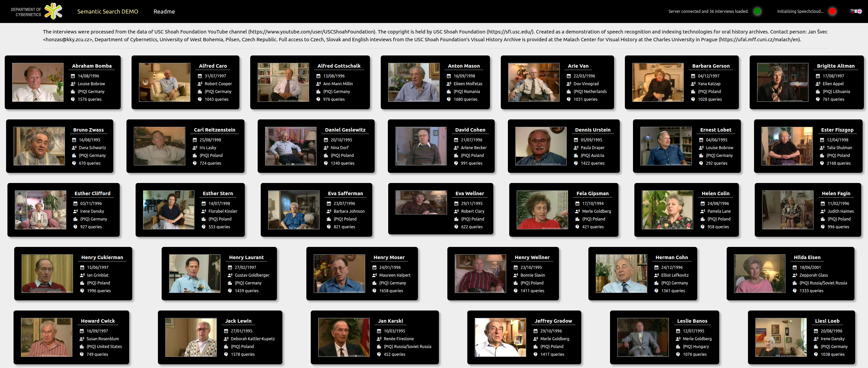Click country icon in Henry Laurant card
Viewport: 868px width, 368px height.
point(230,283)
